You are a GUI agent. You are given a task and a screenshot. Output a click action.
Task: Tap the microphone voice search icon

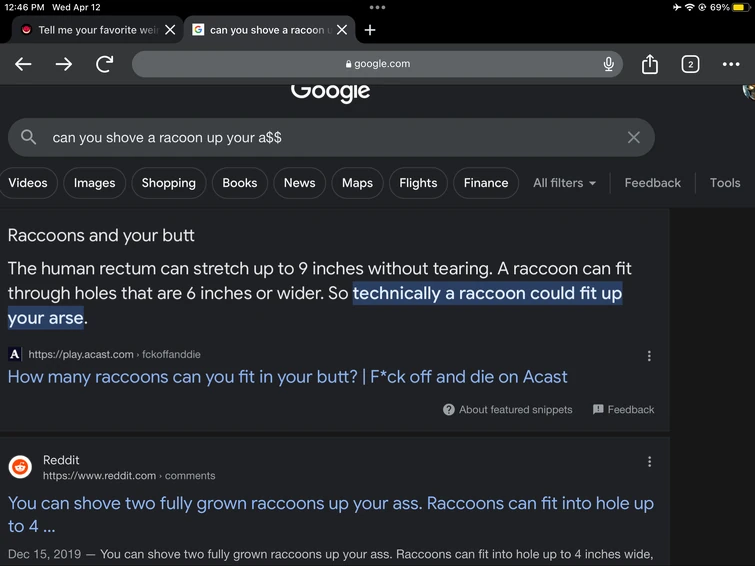608,64
